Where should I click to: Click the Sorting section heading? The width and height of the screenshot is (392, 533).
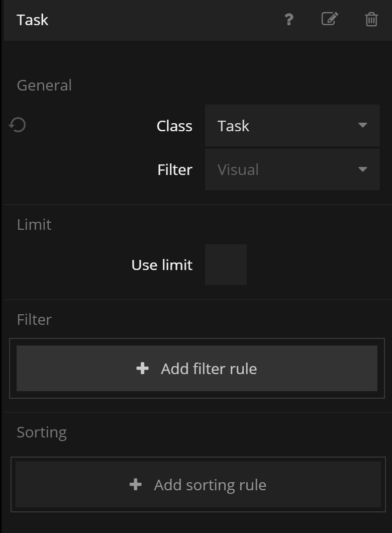(42, 432)
